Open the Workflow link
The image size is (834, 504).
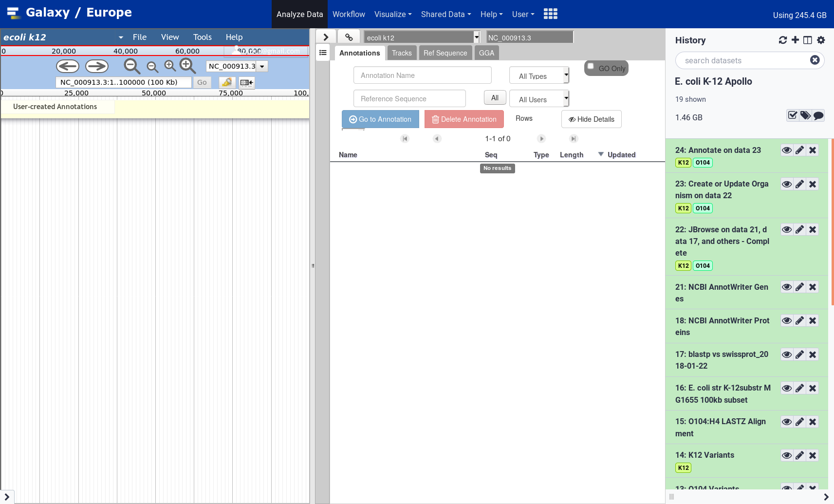[349, 14]
